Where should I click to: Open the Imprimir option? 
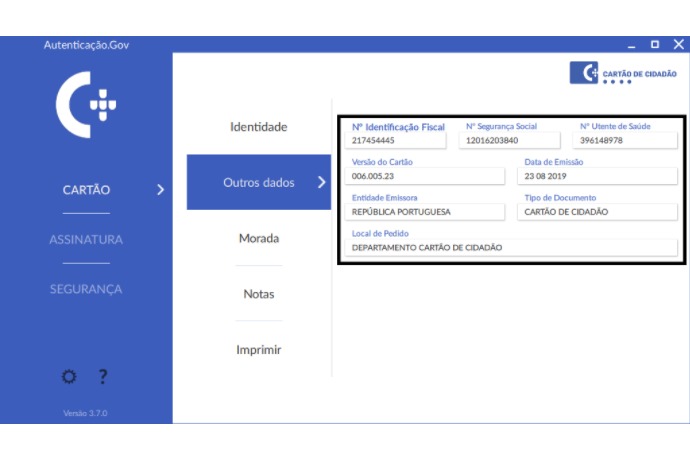[x=259, y=350]
